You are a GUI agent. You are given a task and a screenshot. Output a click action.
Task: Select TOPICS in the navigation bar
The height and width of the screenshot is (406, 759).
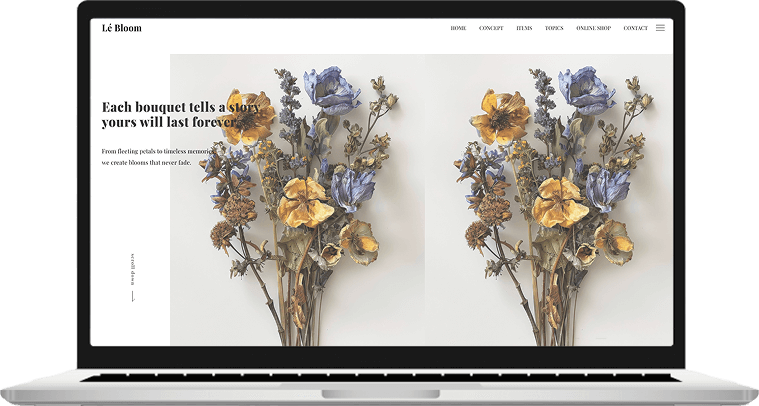tap(554, 28)
